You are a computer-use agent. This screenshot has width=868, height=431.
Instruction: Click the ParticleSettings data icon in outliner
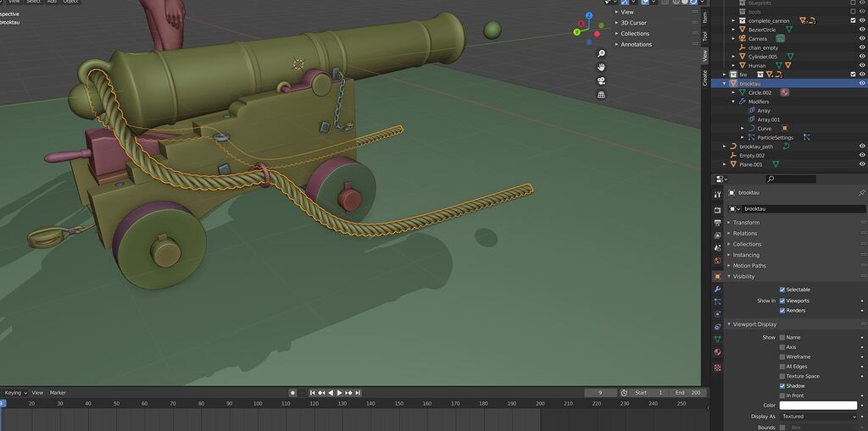click(807, 137)
